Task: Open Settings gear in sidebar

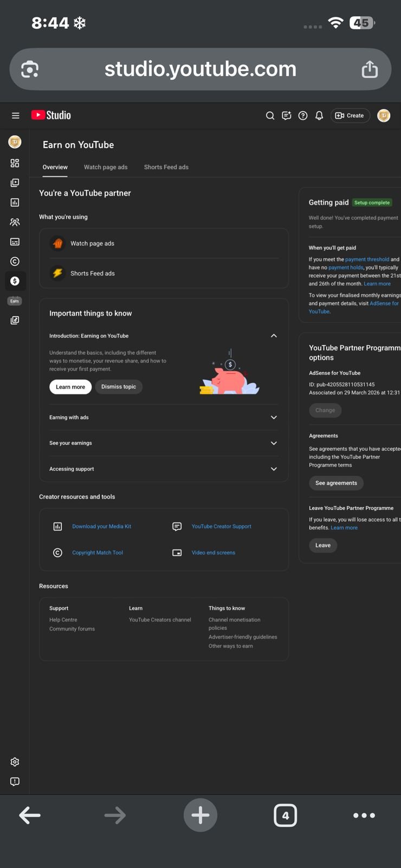Action: (15, 762)
